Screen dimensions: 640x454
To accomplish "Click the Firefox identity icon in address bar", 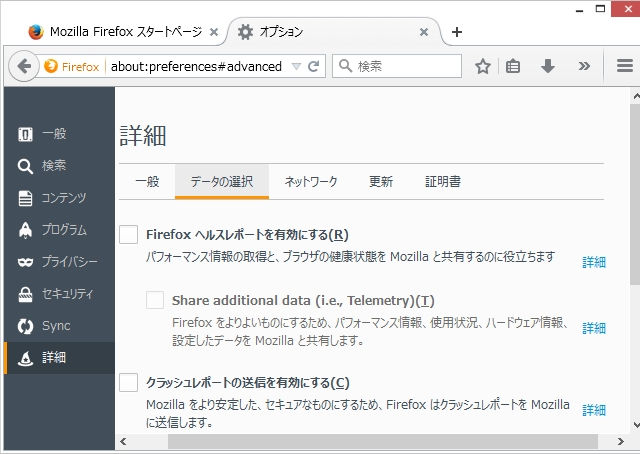I will pos(72,66).
